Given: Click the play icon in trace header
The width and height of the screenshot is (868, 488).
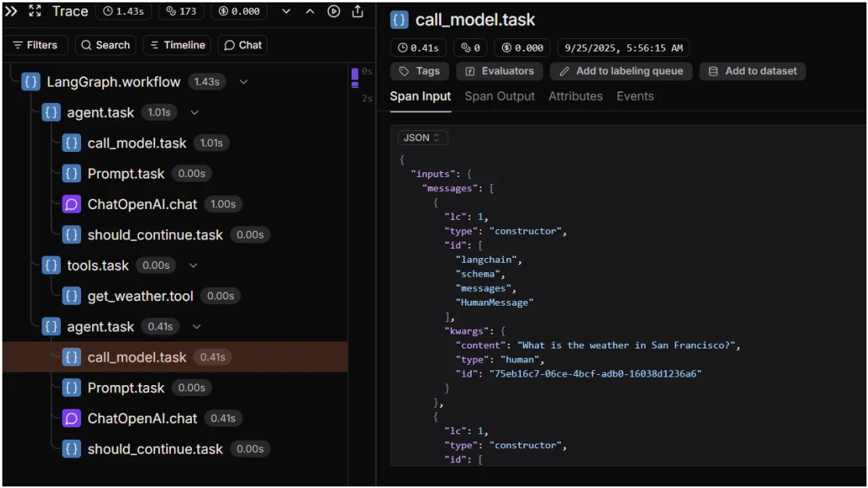Looking at the screenshot, I should pos(334,11).
